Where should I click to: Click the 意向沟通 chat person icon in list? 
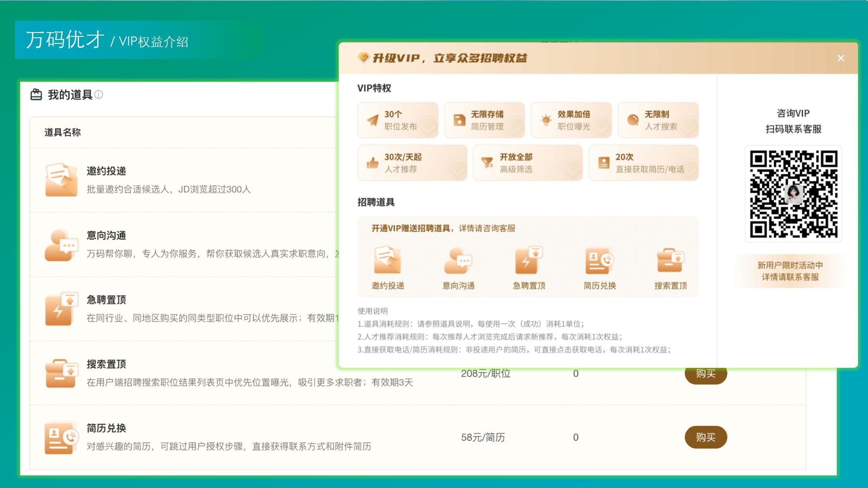coord(61,245)
